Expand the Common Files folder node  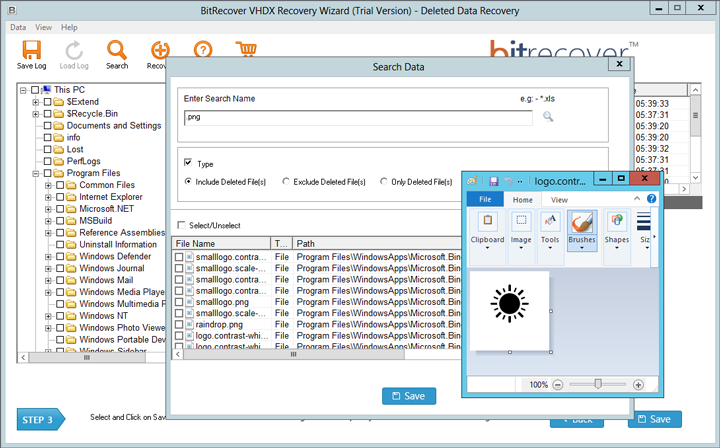48,185
